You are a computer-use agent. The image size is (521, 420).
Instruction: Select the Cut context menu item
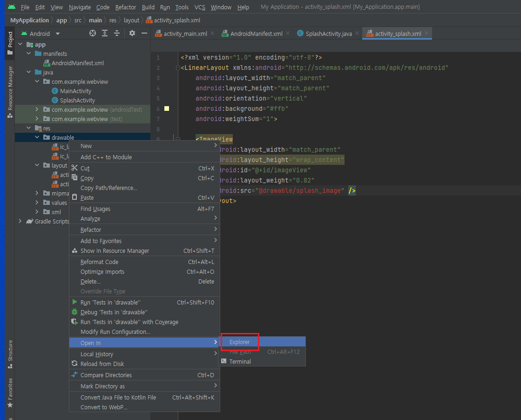144,169
